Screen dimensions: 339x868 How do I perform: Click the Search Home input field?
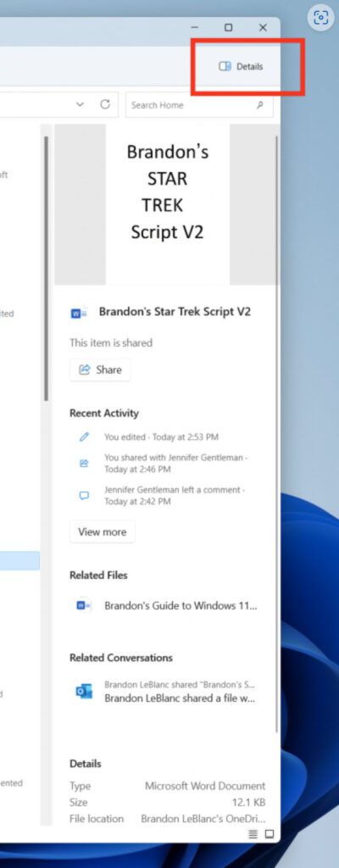199,104
